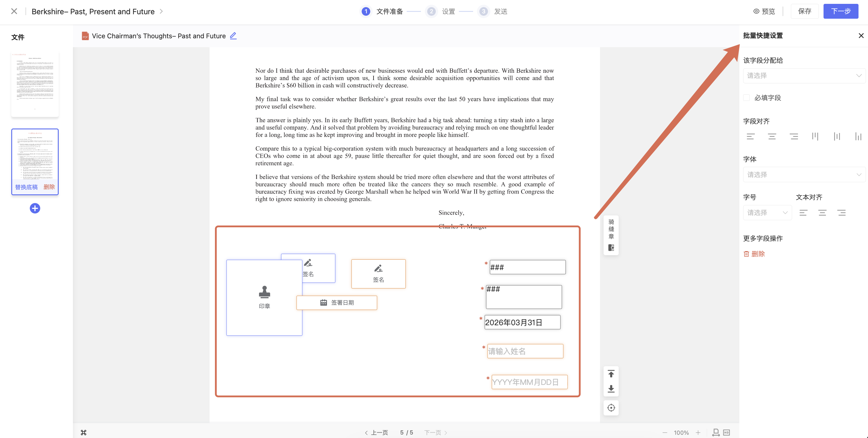Click the locate crosshair icon

611,408
